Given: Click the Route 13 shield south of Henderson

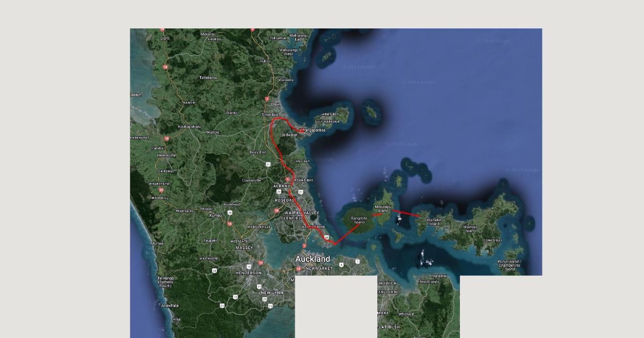Looking at the screenshot, I should pos(235,297).
